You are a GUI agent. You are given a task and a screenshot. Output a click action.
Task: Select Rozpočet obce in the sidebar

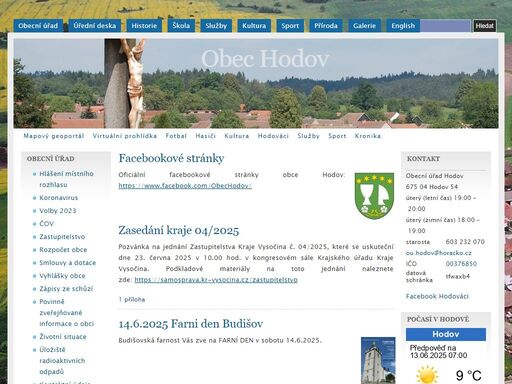[x=63, y=250]
